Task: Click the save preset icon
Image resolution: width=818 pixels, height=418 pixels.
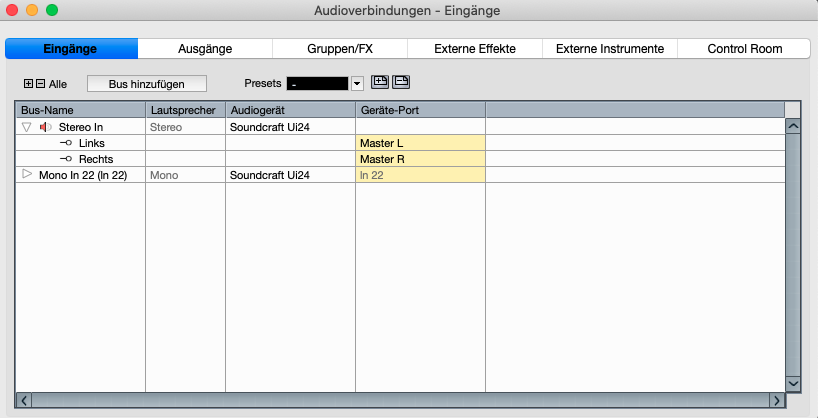Action: pos(380,82)
